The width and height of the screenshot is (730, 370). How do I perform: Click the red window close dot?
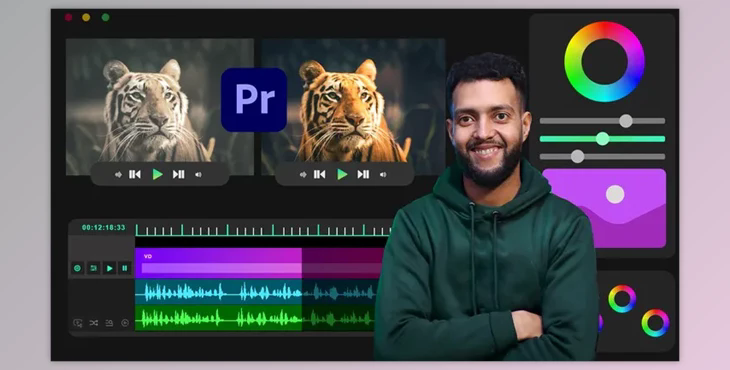coord(68,17)
